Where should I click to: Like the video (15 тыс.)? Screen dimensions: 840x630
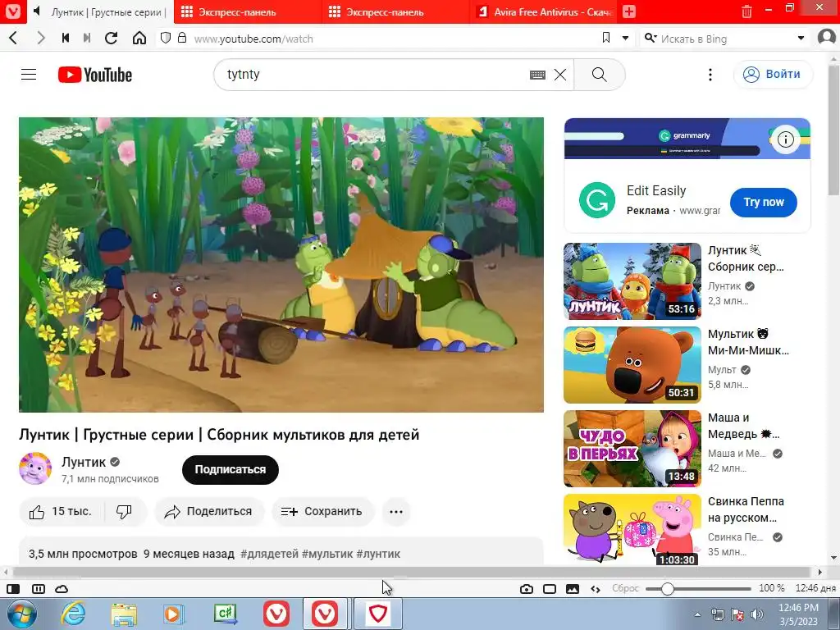(62, 512)
